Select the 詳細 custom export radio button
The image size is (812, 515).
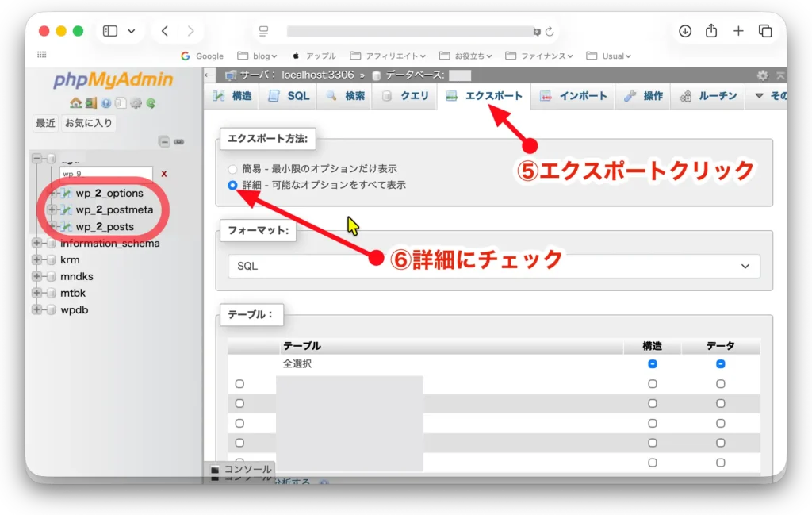point(232,185)
